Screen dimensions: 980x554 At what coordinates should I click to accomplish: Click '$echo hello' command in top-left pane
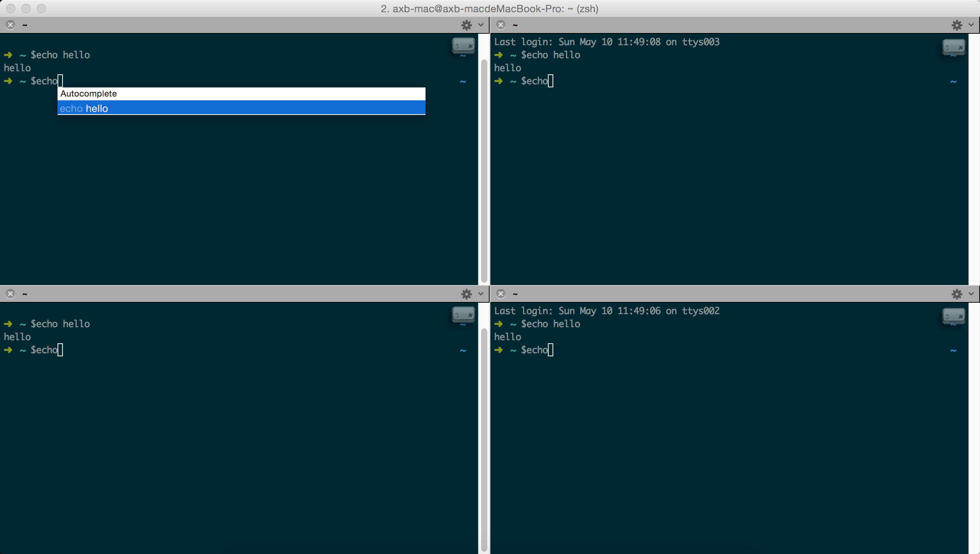point(60,55)
